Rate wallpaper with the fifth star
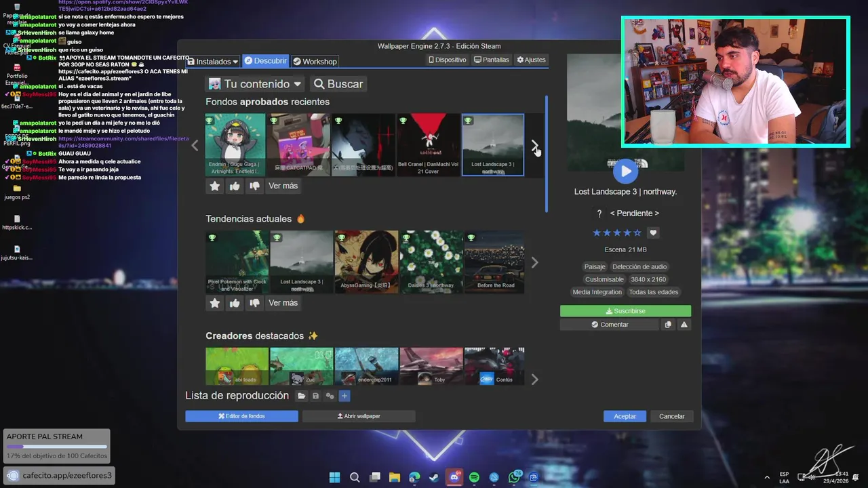Screen dimensions: 868x488 637,232
